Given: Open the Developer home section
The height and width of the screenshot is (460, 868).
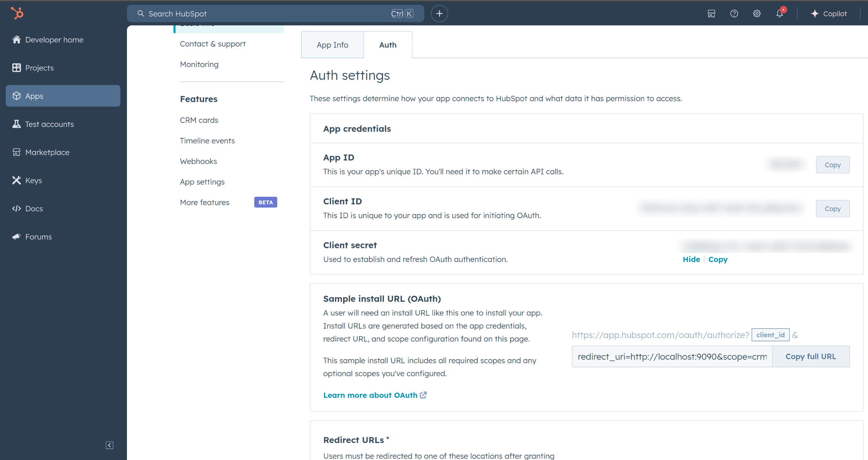Looking at the screenshot, I should pyautogui.click(x=55, y=39).
